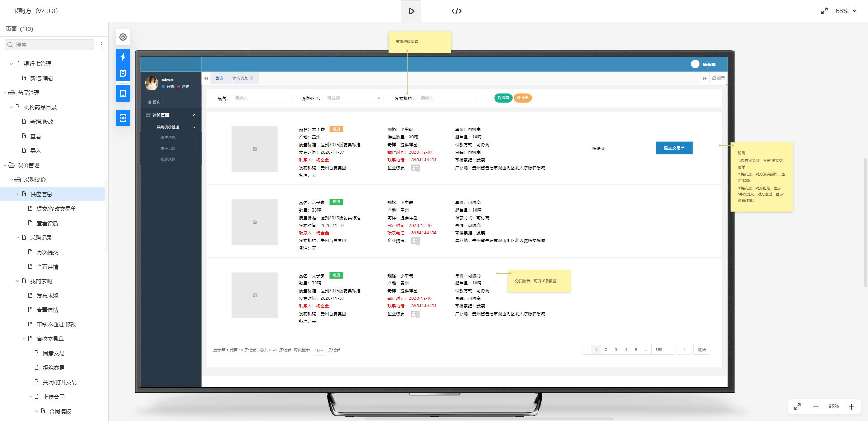Click the blue 提交交易单 button
This screenshot has height=421, width=868.
click(674, 148)
